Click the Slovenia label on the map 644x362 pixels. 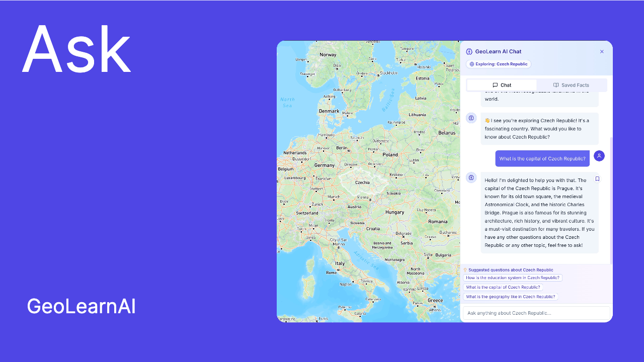(358, 223)
